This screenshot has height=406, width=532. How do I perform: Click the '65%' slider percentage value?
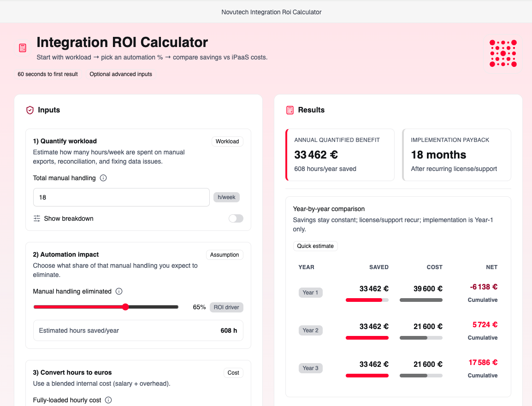point(199,307)
